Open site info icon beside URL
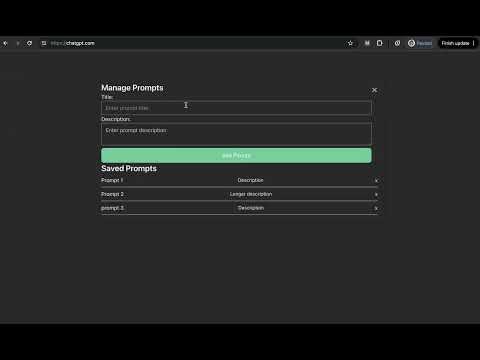480x360 pixels. (x=44, y=43)
